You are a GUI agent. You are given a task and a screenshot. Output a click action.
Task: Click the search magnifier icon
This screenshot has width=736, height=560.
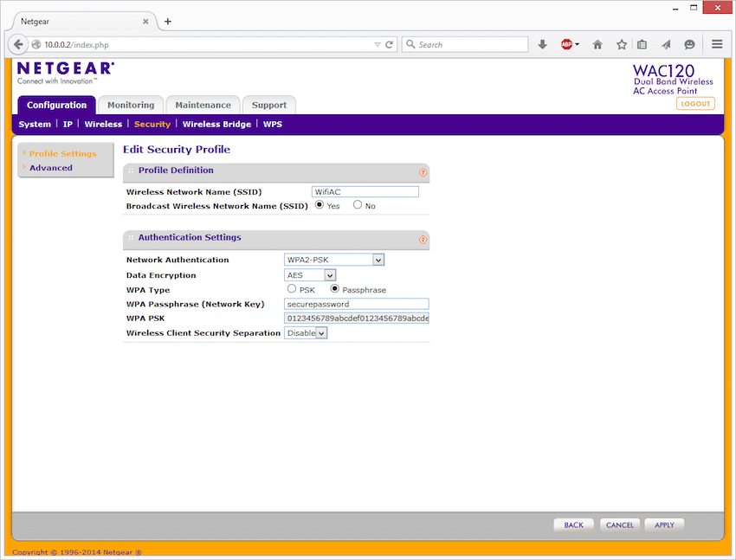(410, 44)
